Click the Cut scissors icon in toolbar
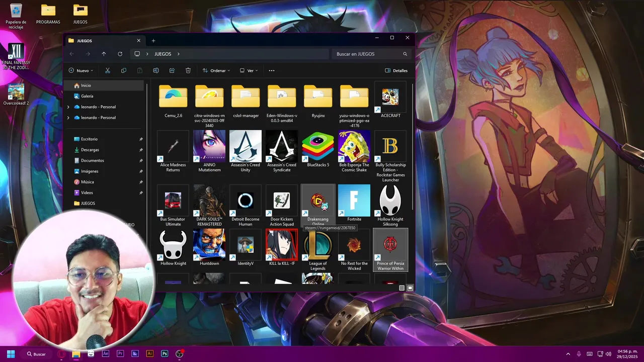The image size is (644, 362). pos(108,70)
